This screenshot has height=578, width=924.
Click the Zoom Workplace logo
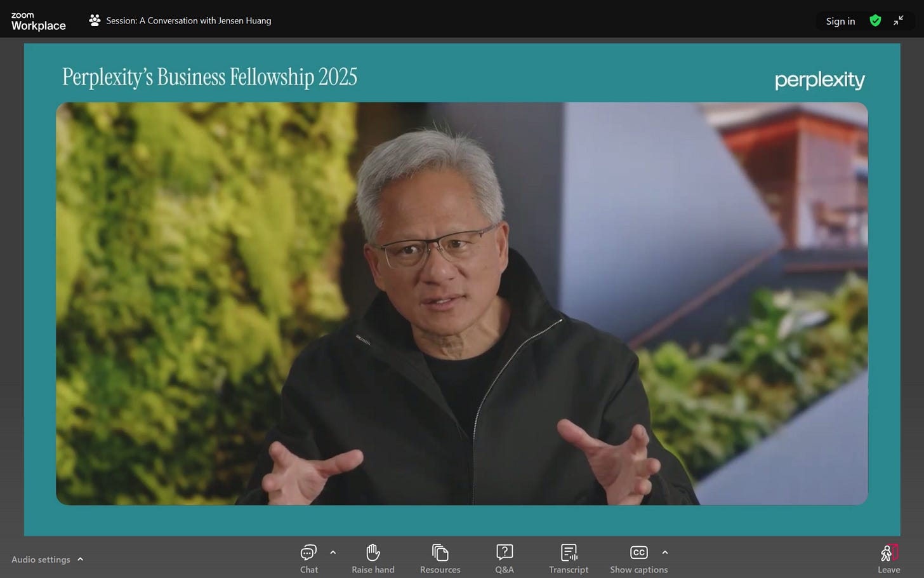click(x=38, y=21)
